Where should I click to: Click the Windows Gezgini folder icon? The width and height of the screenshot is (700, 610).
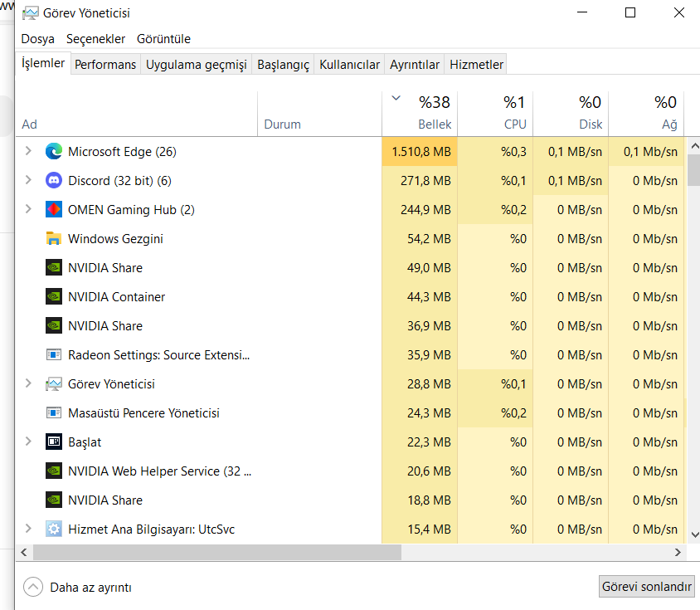[54, 239]
